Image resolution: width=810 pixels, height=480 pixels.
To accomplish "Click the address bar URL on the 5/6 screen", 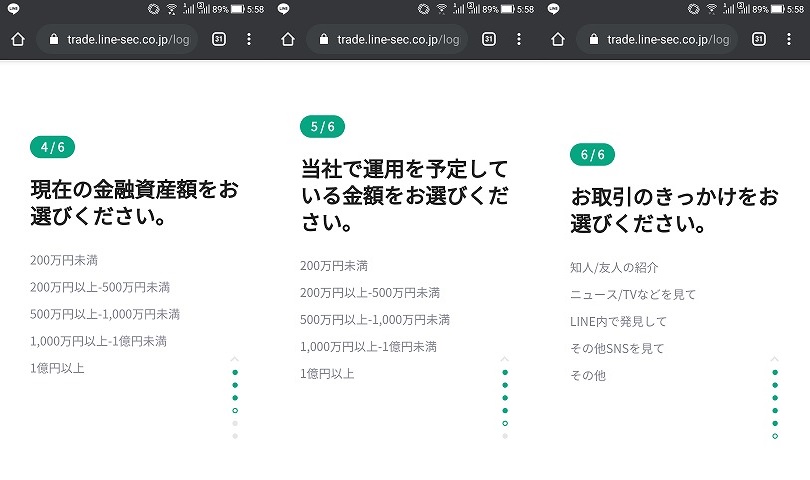I will click(x=398, y=39).
